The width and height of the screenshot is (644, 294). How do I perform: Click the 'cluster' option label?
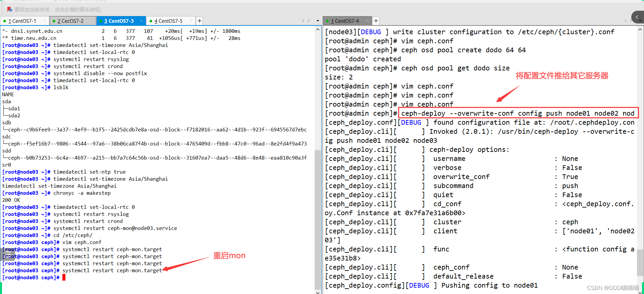pyautogui.click(x=447, y=222)
